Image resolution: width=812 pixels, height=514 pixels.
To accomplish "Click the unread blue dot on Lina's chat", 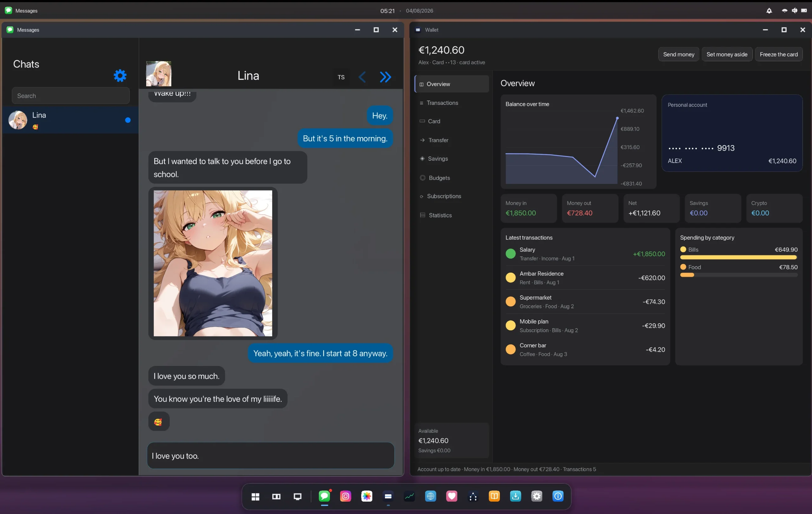I will click(x=128, y=120).
